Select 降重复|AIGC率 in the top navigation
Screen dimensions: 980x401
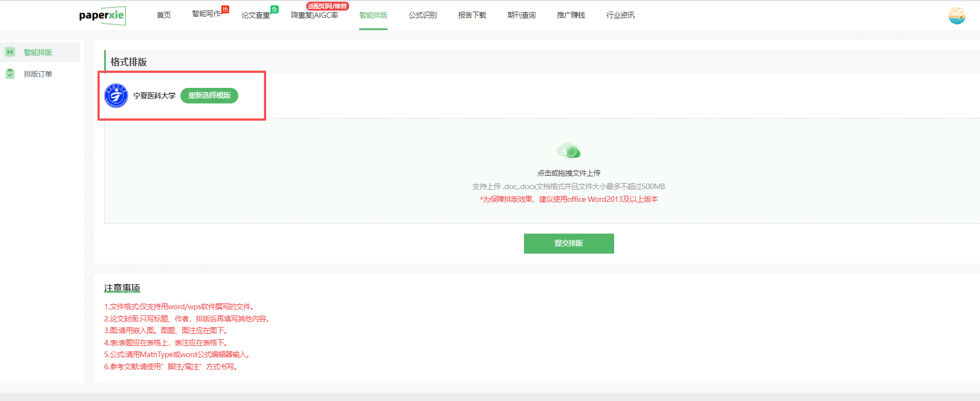point(315,16)
